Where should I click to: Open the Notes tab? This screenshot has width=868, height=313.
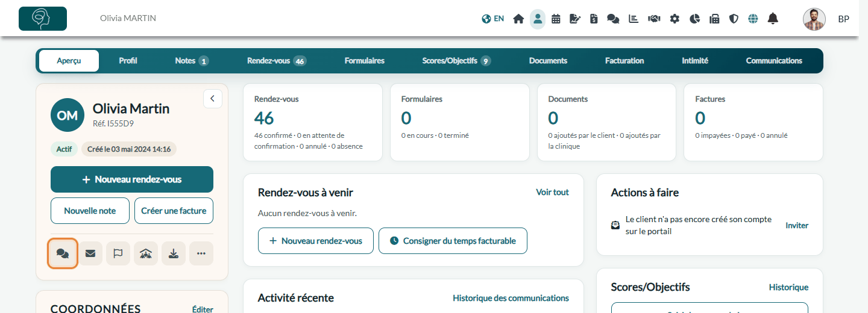pos(192,61)
